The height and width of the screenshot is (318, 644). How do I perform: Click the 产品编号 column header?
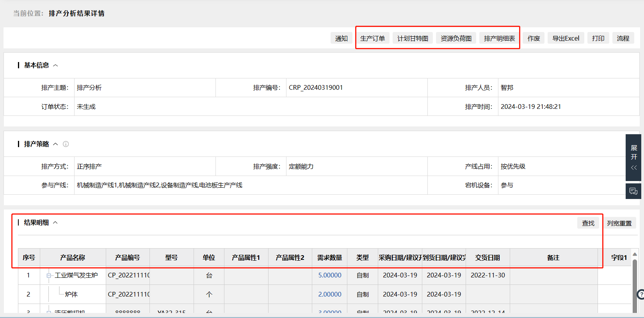(128, 258)
